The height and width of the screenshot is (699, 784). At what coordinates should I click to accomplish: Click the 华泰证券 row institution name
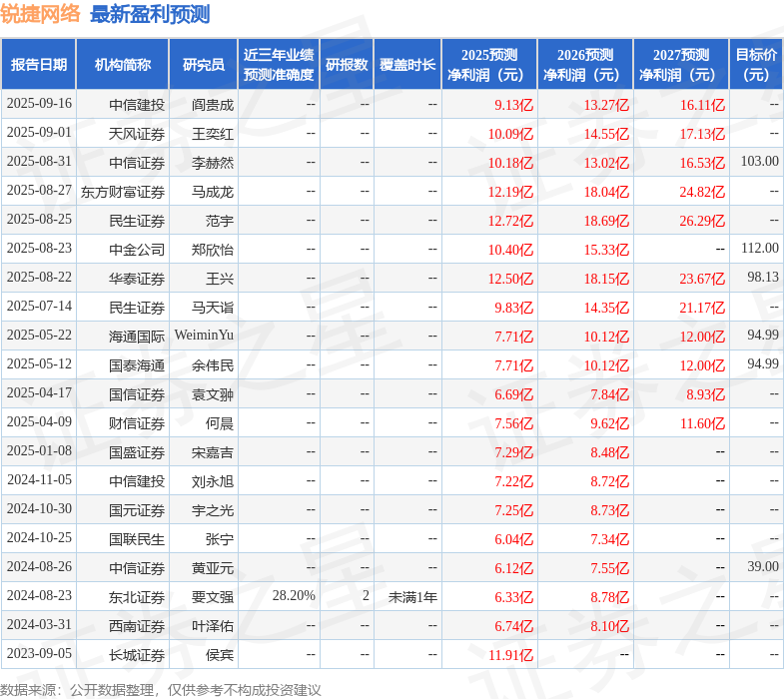coord(137,279)
